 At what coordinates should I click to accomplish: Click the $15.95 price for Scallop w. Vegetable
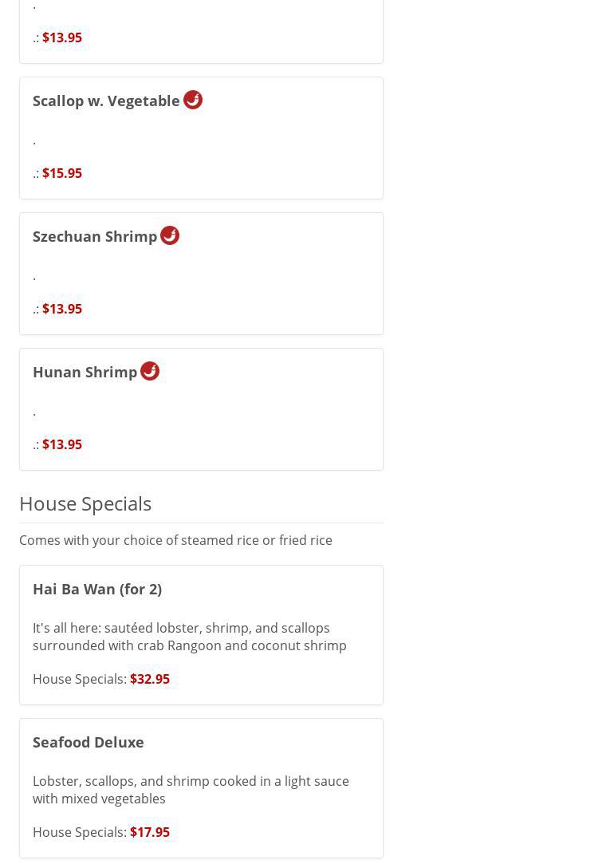point(62,173)
